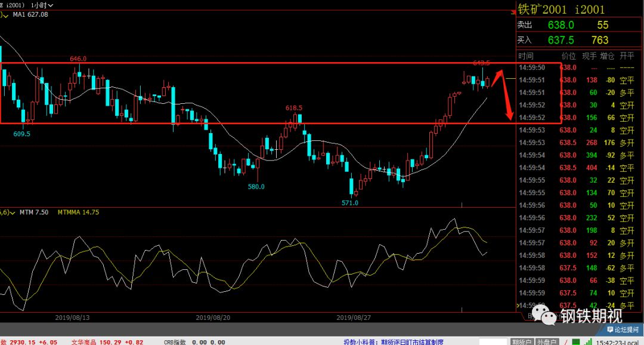
Task: Click the ask volume 55
Action: (x=602, y=25)
